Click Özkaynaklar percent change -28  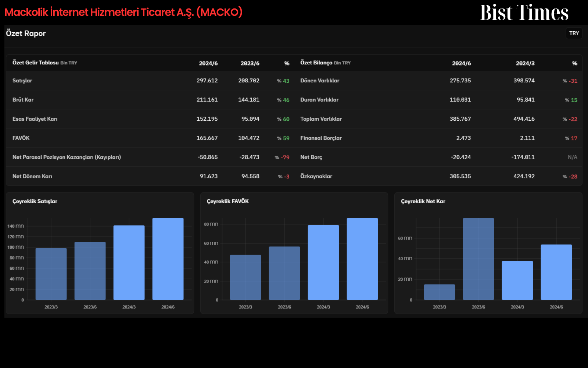[570, 177]
